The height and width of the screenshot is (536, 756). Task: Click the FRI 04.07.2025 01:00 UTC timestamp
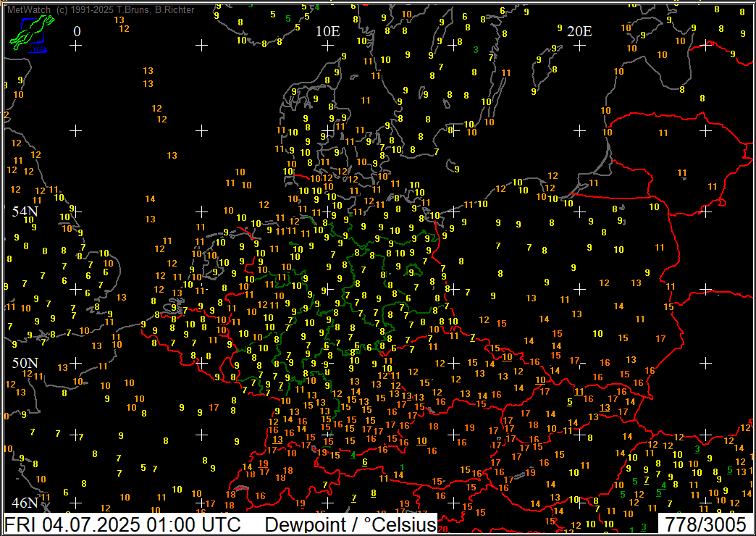point(123,524)
